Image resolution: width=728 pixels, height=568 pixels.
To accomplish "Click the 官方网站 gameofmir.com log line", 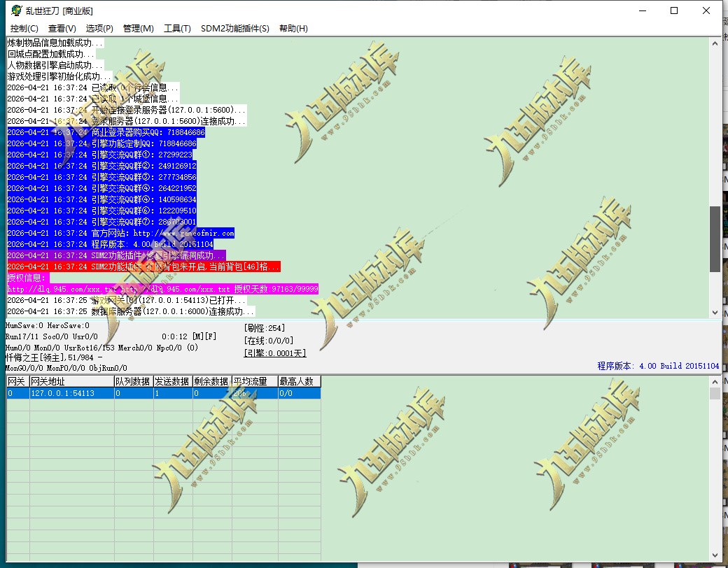I will [x=120, y=233].
